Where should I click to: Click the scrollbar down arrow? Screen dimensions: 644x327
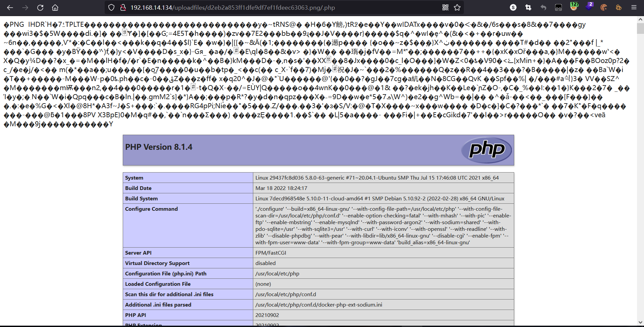point(640,322)
